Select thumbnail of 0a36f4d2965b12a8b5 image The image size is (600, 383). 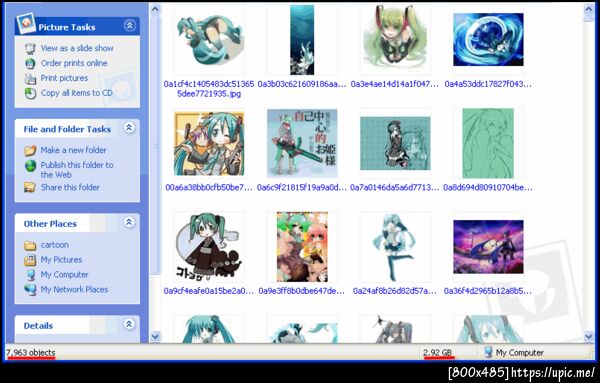point(488,247)
